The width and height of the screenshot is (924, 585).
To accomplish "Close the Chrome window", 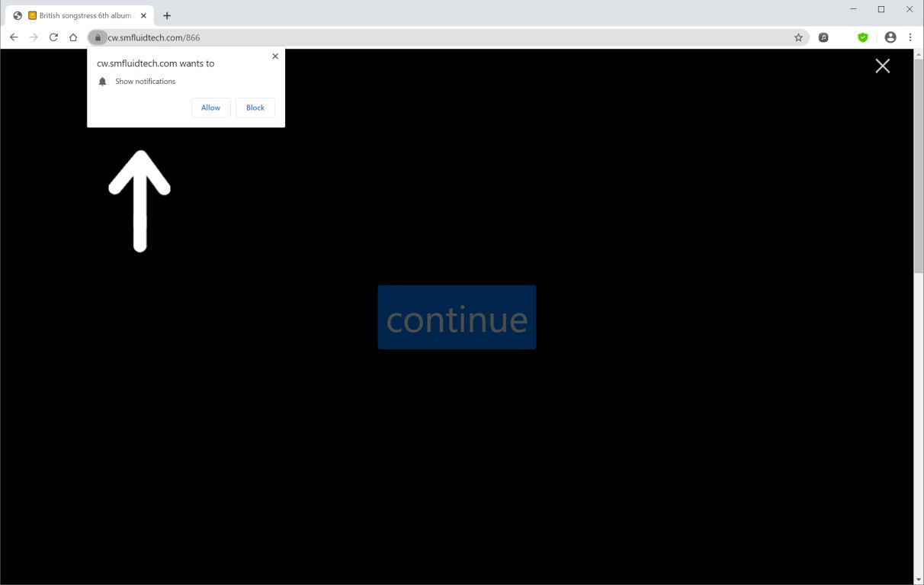I will (x=910, y=9).
